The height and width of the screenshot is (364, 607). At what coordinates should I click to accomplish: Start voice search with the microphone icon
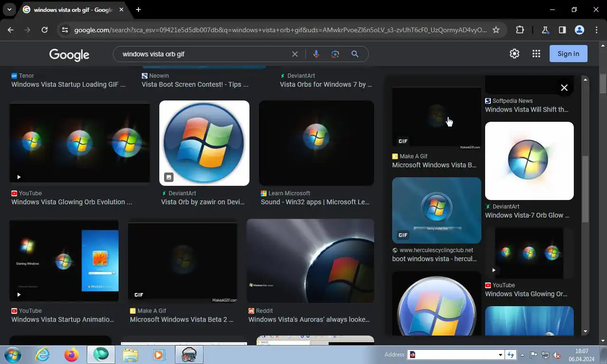pos(316,54)
